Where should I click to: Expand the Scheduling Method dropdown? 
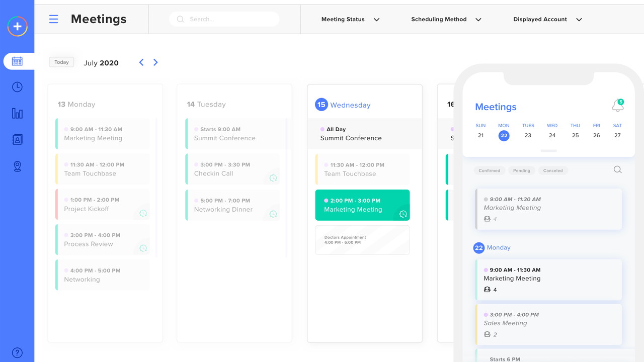(446, 19)
